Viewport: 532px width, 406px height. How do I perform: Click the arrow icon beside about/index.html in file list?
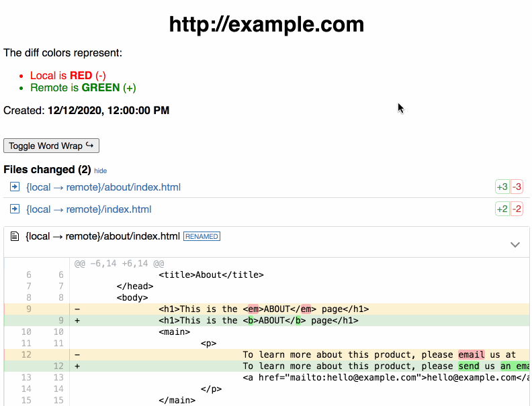tap(15, 187)
